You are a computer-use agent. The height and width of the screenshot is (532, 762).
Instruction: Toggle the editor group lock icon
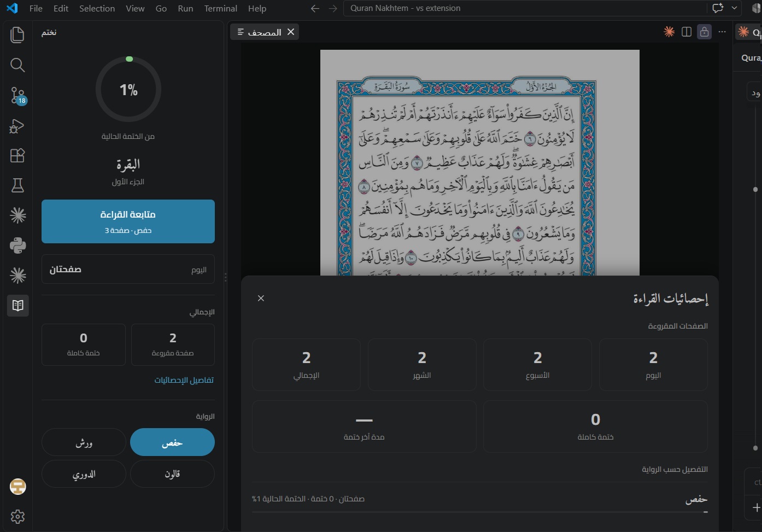click(x=705, y=32)
